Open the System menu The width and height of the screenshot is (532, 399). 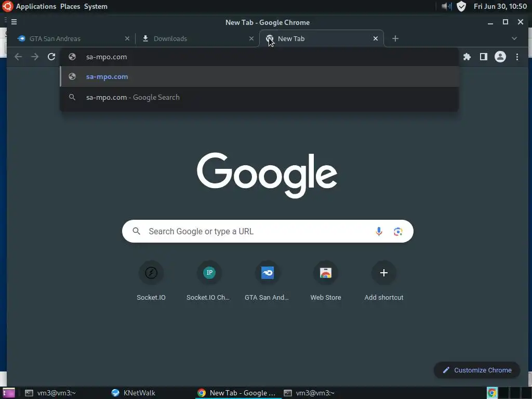[96, 6]
